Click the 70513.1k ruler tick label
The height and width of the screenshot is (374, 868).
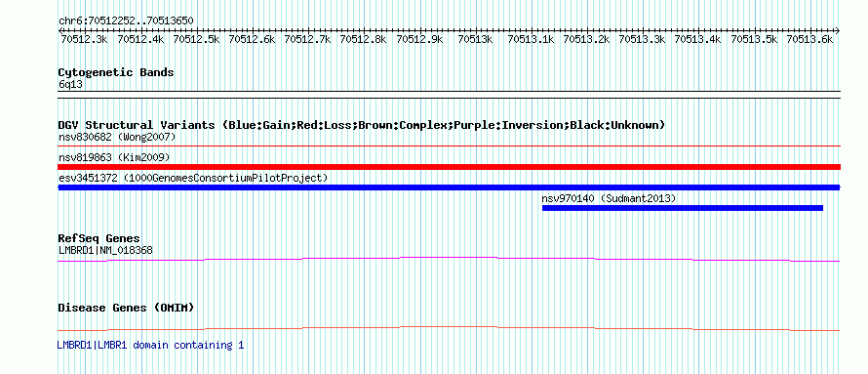click(x=531, y=39)
